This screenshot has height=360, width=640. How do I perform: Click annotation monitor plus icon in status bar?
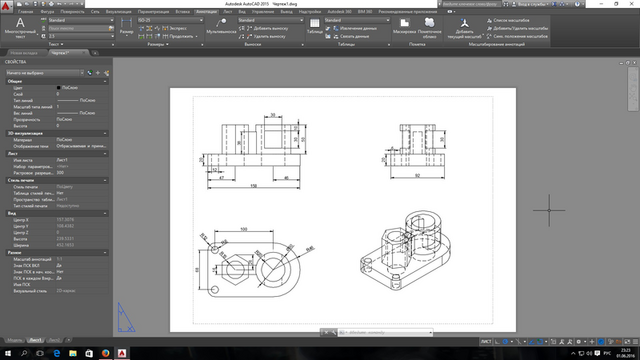pos(592,342)
